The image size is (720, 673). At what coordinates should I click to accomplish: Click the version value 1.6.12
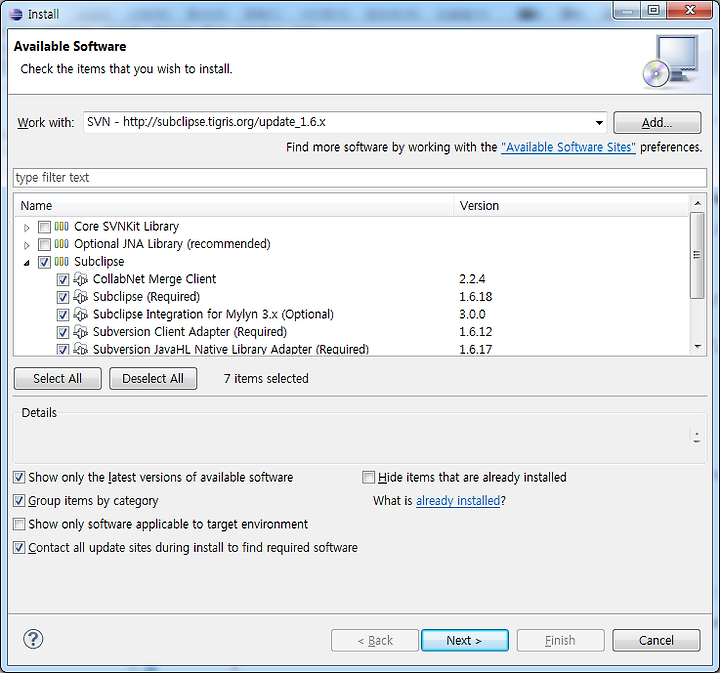(x=475, y=331)
